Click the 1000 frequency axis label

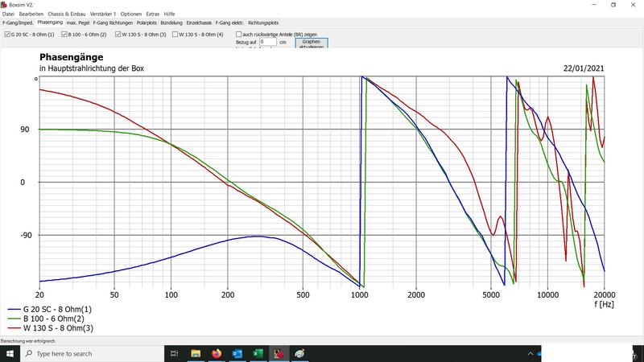tap(360, 294)
